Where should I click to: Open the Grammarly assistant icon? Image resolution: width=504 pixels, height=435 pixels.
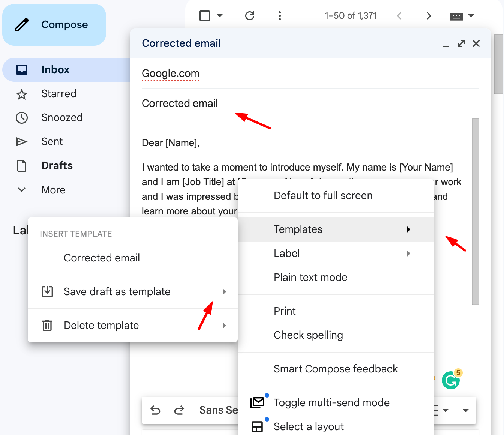point(451,380)
